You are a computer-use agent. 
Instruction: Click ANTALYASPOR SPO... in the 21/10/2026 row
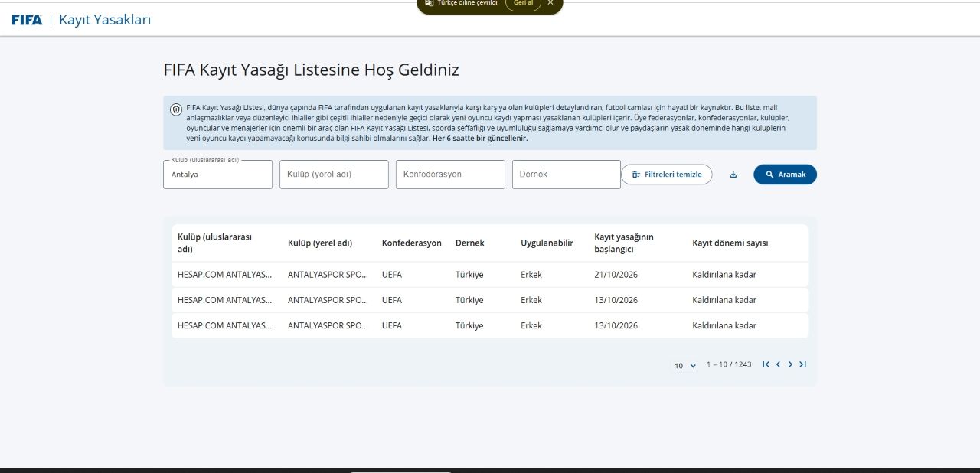[328, 275]
